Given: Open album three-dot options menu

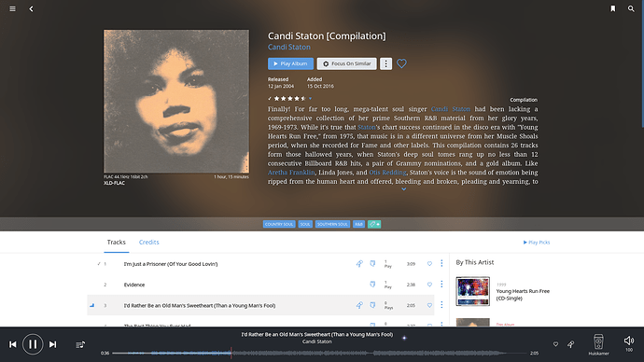Looking at the screenshot, I should [x=385, y=63].
